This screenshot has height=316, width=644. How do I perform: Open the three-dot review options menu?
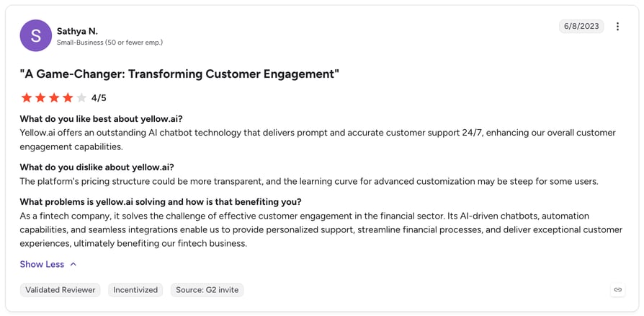(617, 26)
